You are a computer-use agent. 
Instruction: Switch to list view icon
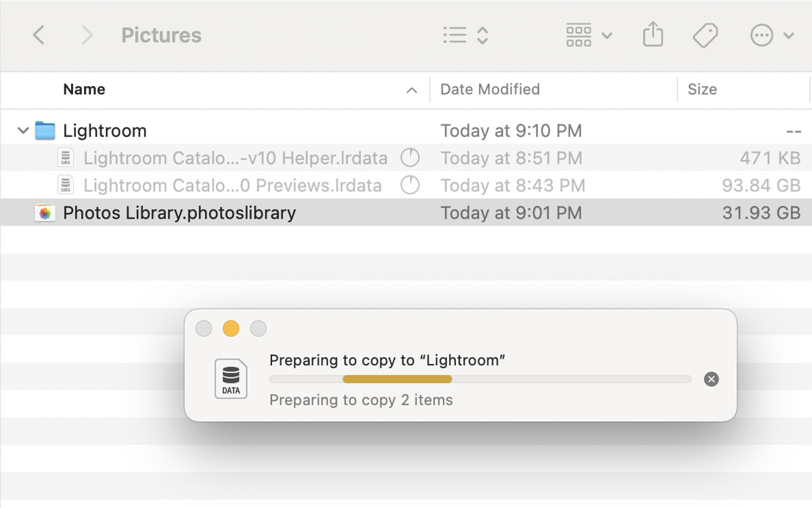coord(455,35)
